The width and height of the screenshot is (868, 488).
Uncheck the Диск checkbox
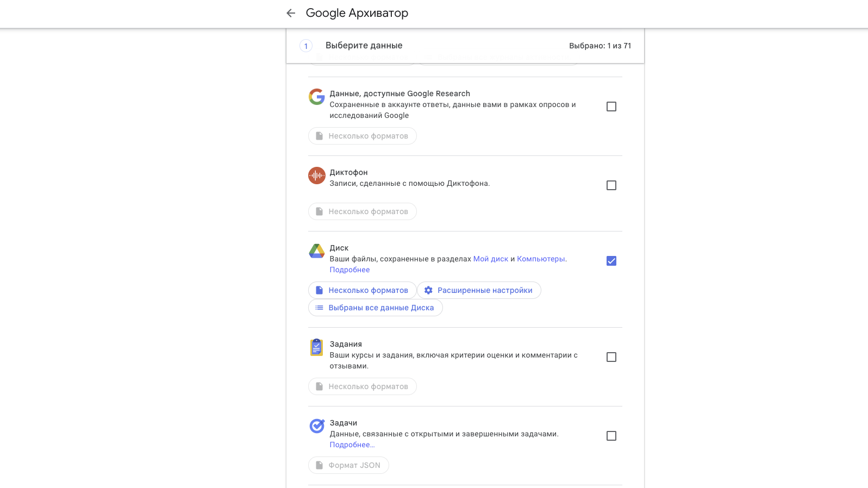[x=611, y=261]
